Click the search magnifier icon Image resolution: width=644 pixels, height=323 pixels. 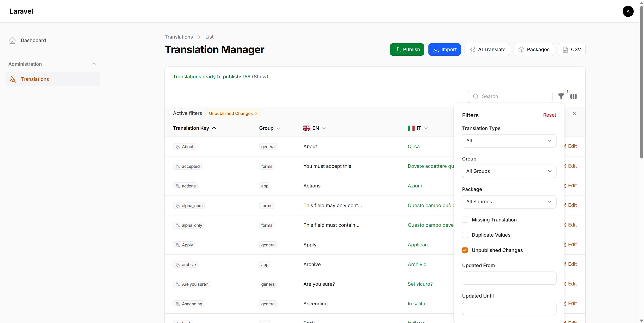coord(476,96)
